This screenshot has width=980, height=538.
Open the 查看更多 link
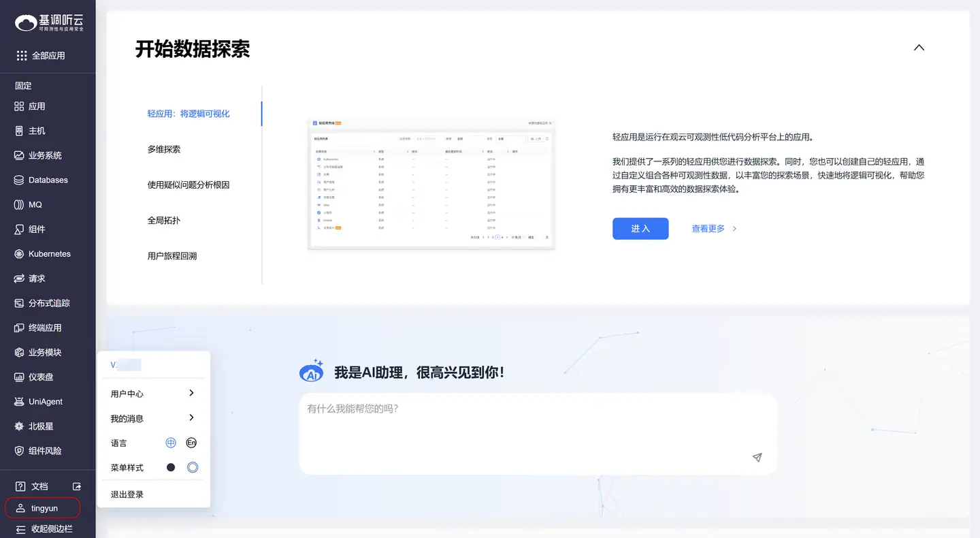click(x=709, y=228)
